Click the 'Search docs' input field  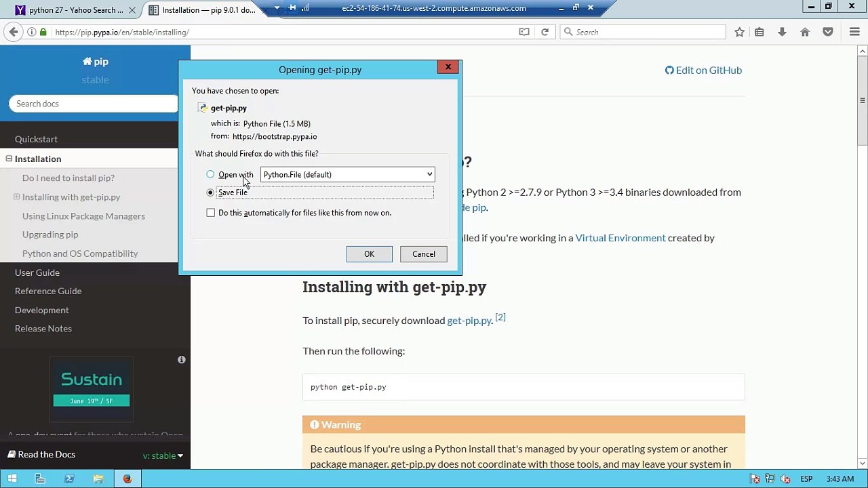tap(94, 104)
